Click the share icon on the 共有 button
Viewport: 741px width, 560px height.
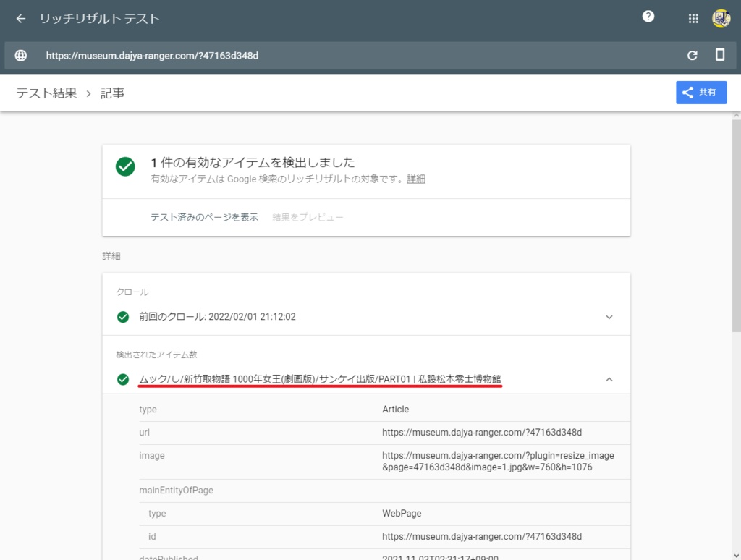point(686,92)
